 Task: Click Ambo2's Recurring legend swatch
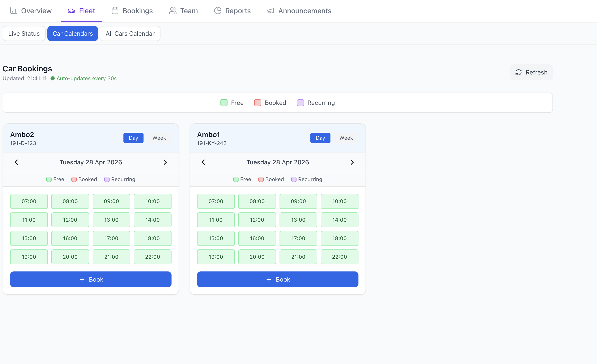click(107, 179)
